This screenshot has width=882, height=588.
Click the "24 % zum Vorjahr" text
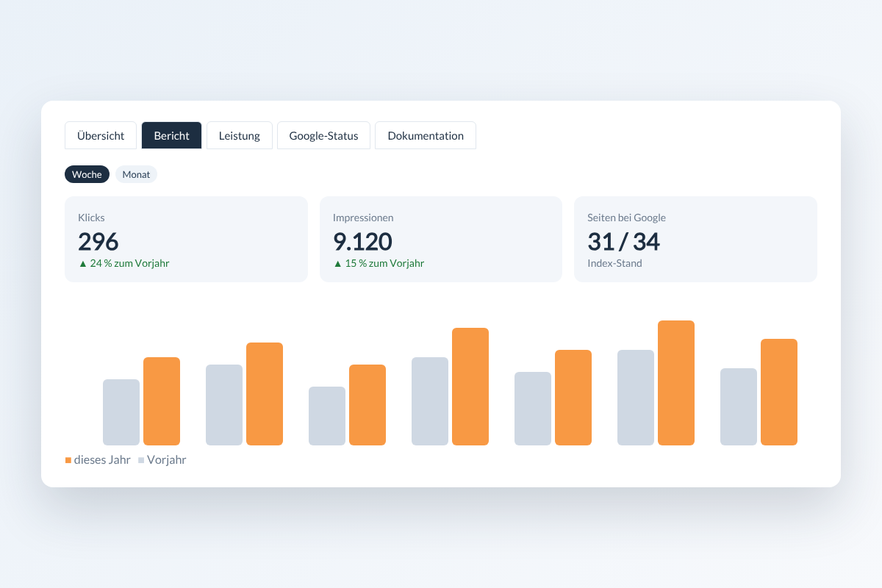point(129,263)
